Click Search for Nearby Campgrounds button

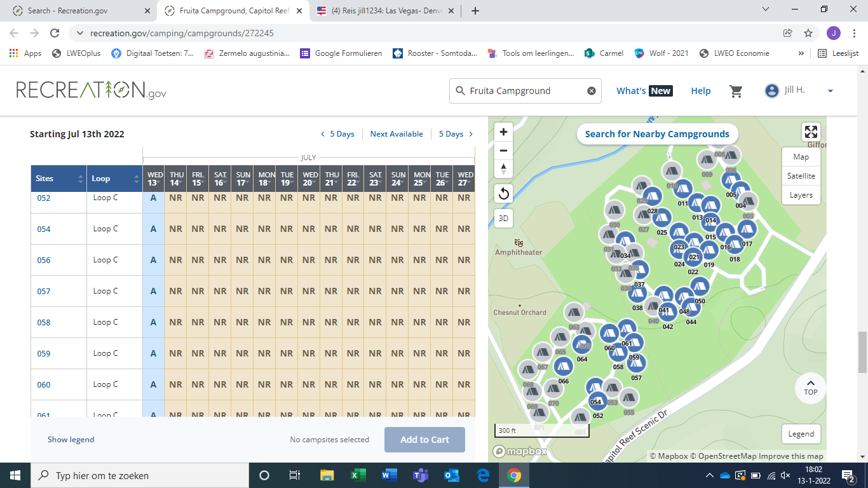pos(657,134)
